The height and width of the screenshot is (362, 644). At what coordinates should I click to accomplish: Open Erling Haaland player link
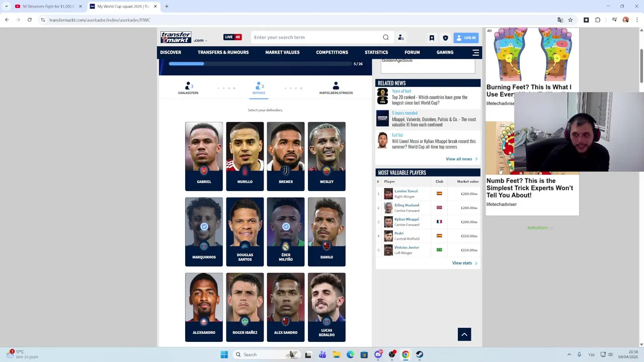(x=407, y=205)
